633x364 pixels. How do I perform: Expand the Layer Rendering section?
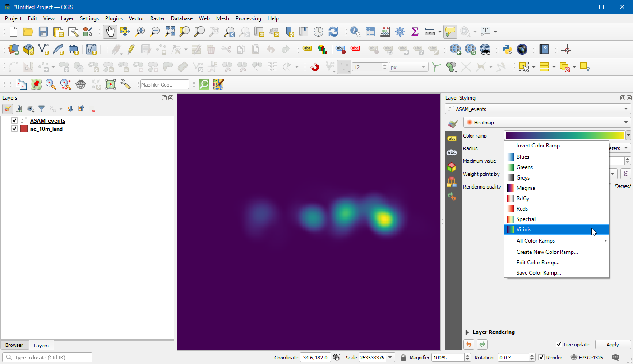click(x=467, y=332)
